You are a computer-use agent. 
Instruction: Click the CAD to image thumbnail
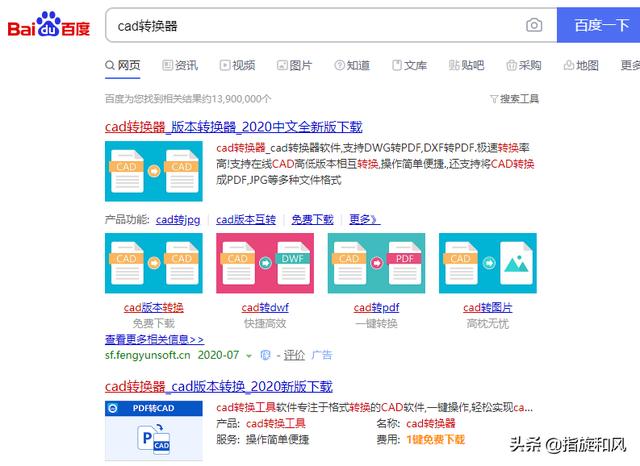488,263
